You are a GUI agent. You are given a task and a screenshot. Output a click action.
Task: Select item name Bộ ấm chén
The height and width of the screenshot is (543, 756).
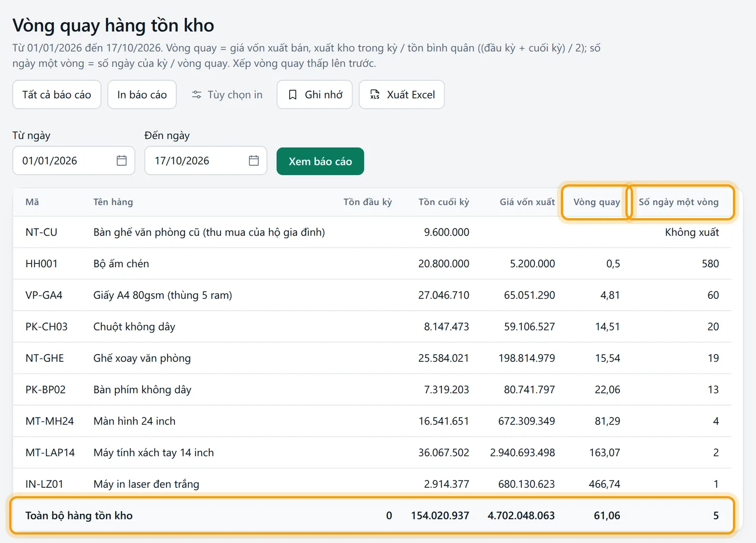121,264
